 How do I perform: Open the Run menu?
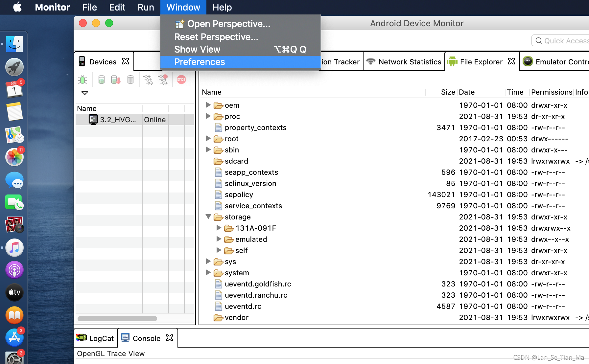click(146, 7)
